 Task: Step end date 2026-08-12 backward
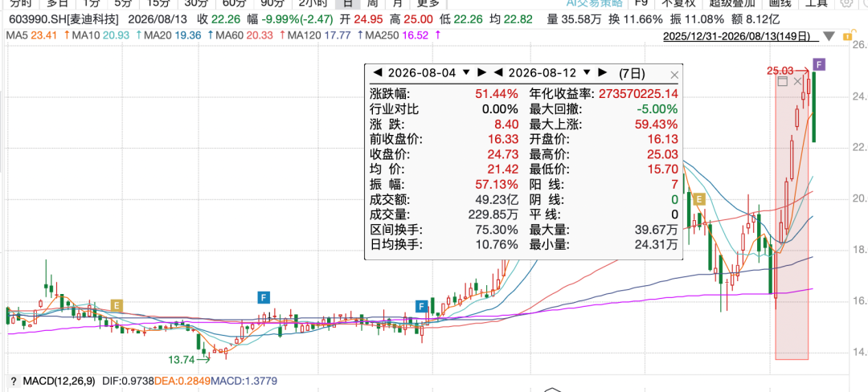coord(497,72)
